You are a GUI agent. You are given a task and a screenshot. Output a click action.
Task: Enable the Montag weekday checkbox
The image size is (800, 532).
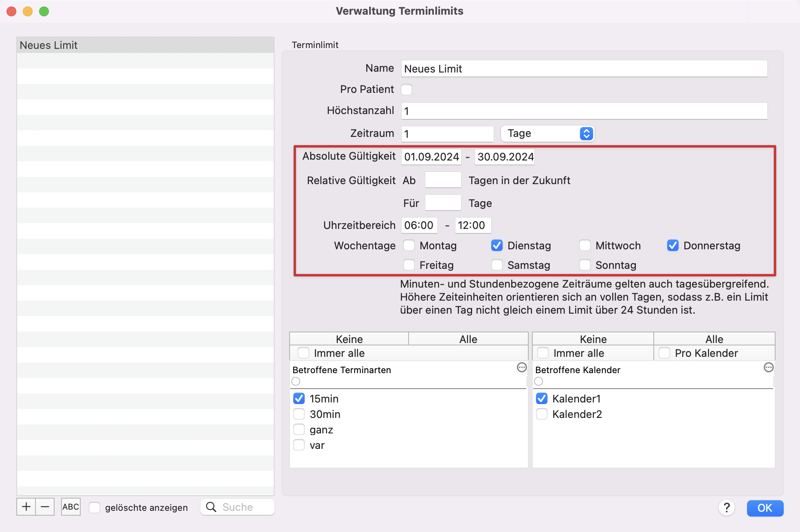click(x=409, y=245)
